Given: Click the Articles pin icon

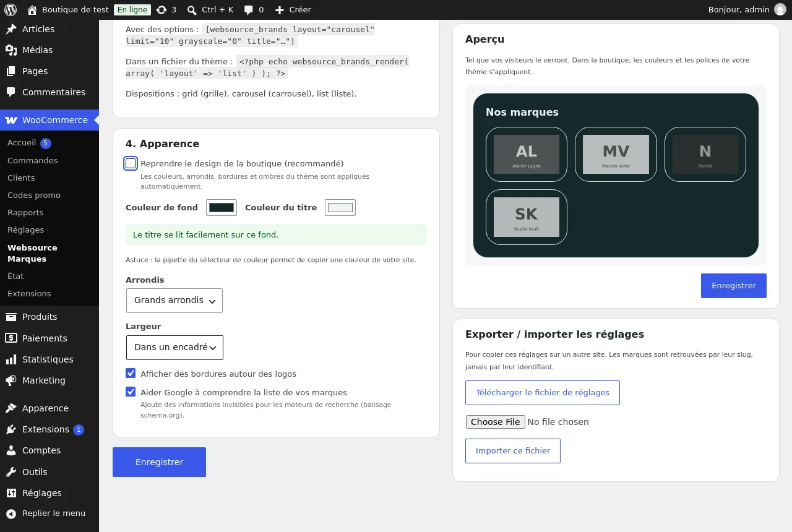Looking at the screenshot, I should 11,29.
